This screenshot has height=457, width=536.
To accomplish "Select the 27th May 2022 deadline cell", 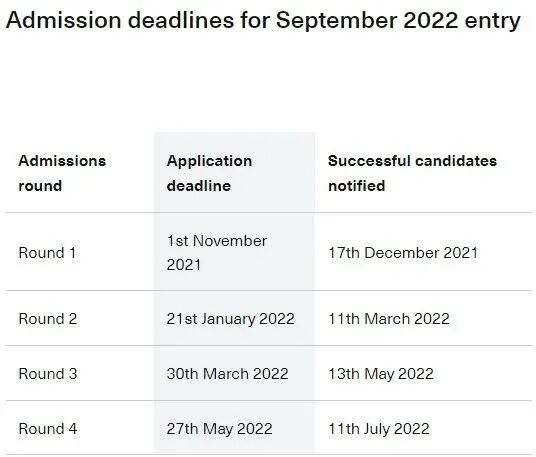I will pyautogui.click(x=219, y=429).
